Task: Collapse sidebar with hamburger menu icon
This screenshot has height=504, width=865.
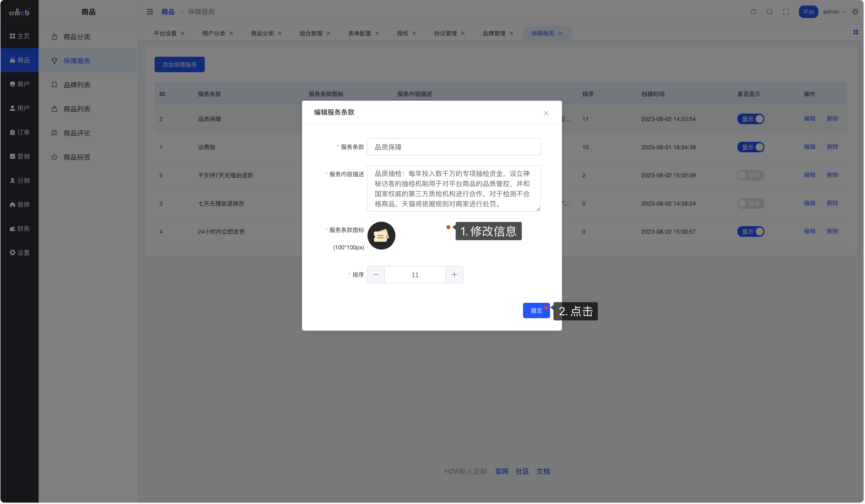Action: click(x=150, y=12)
